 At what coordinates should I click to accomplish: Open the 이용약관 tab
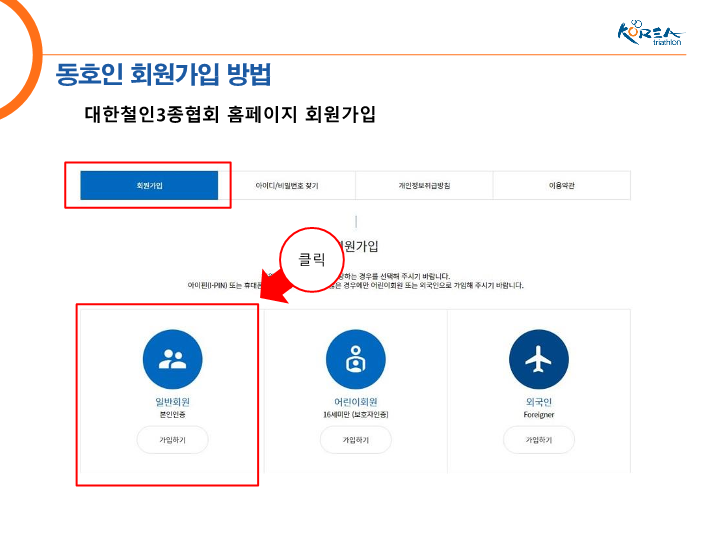coord(562,186)
